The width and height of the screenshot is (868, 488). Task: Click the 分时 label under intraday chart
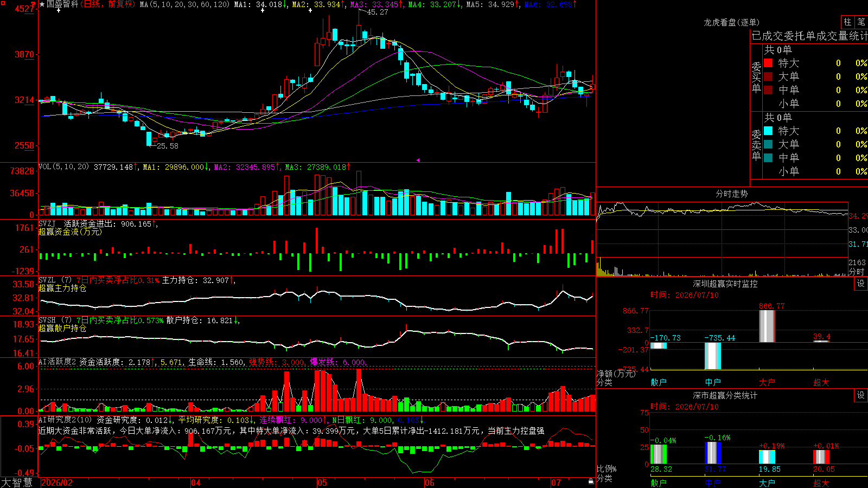coord(857,272)
